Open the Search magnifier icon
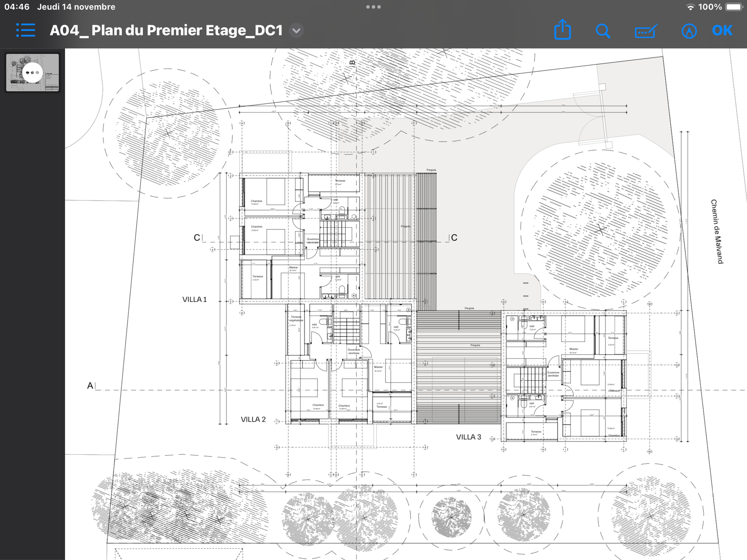Image resolution: width=747 pixels, height=560 pixels. coord(603,31)
